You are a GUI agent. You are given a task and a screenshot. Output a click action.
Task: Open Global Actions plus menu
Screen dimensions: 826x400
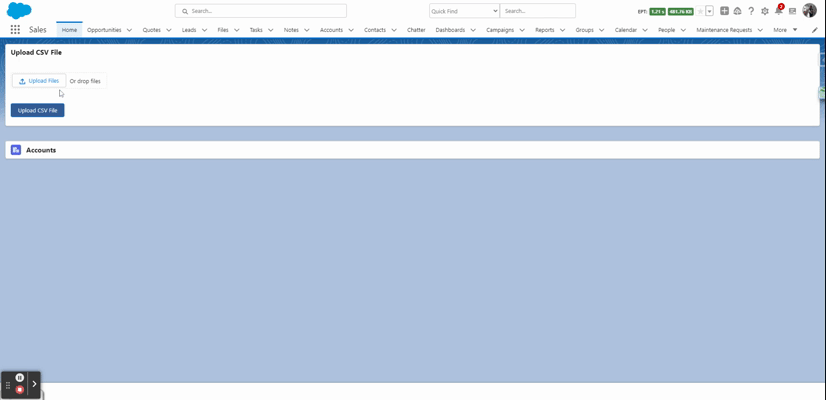(724, 11)
